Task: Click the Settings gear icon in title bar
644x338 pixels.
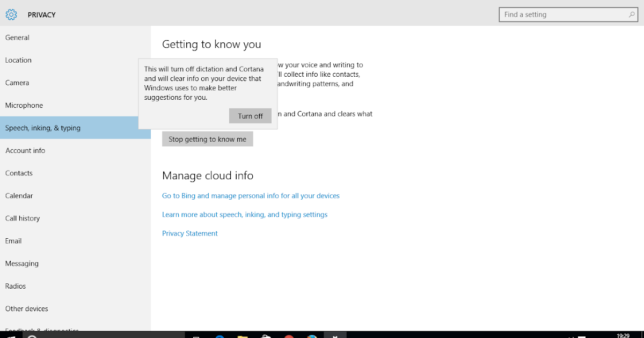Action: point(11,14)
